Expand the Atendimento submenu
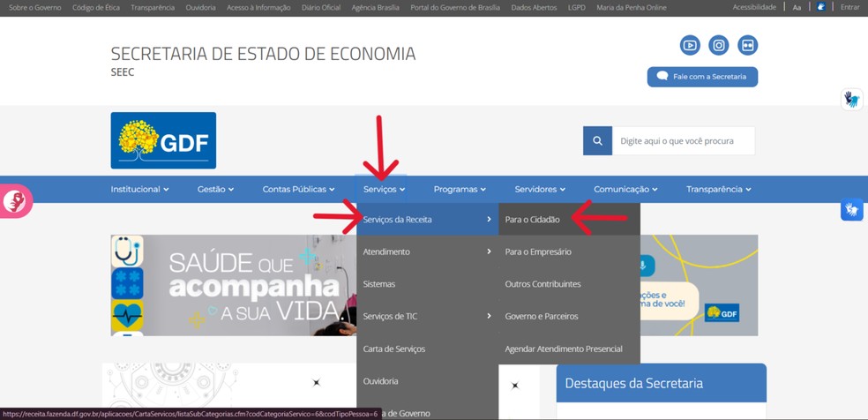 click(427, 251)
